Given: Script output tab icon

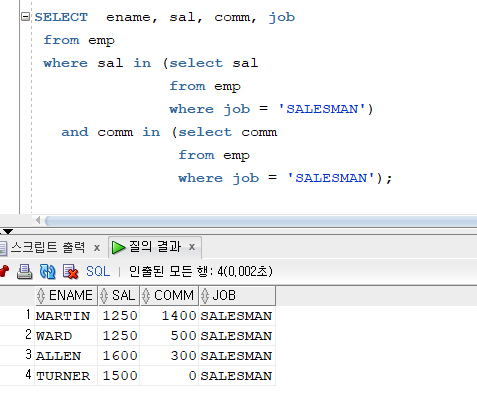Looking at the screenshot, I should 3,248.
